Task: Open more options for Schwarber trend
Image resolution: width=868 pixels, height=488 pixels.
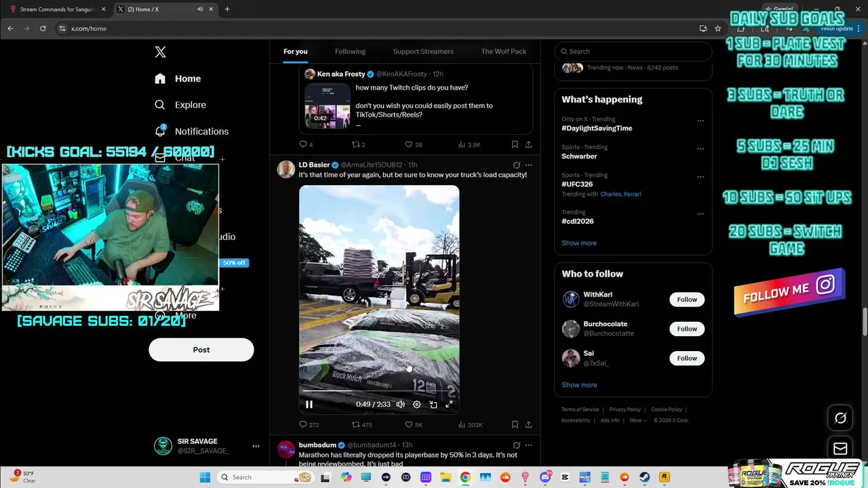Action: point(701,149)
